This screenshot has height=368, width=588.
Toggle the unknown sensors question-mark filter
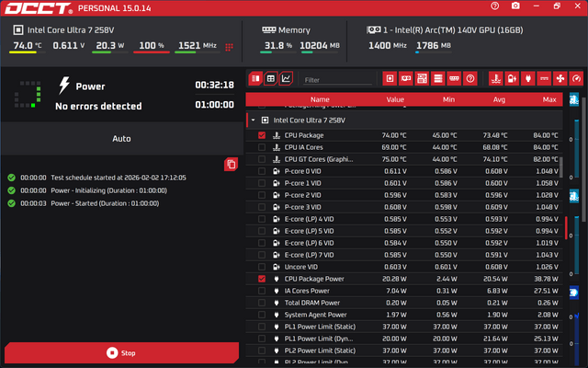point(470,78)
